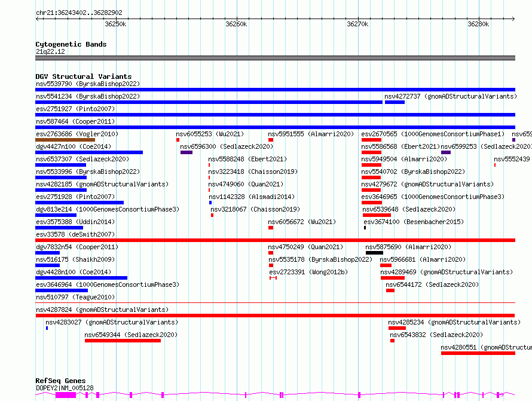This screenshot has height=401, width=532.
Task: Open nsv6537307 (Sedlazeck2020) label
Action: (x=82, y=159)
